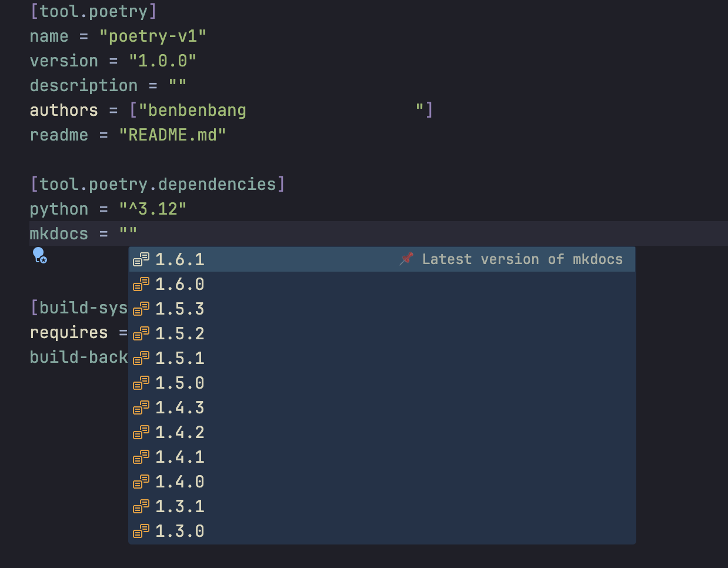Click the name key on the poetry-v1 line

click(49, 36)
